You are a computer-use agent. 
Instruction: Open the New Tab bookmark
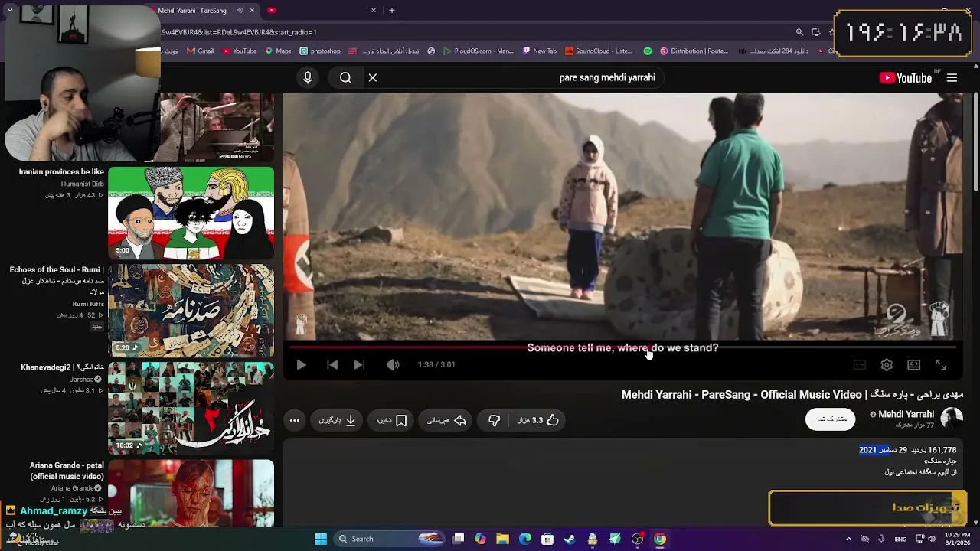(x=540, y=51)
